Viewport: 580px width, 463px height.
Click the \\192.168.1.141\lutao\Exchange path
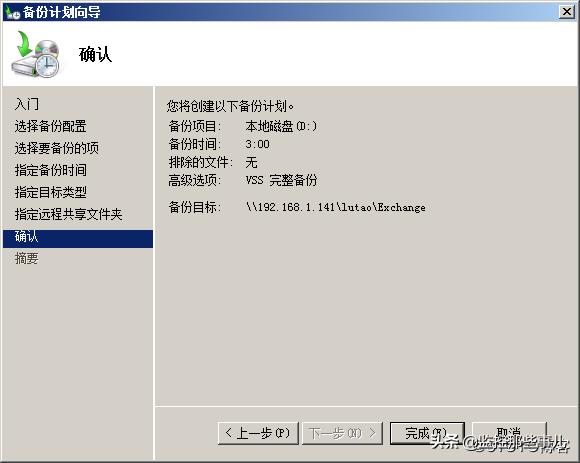(336, 207)
